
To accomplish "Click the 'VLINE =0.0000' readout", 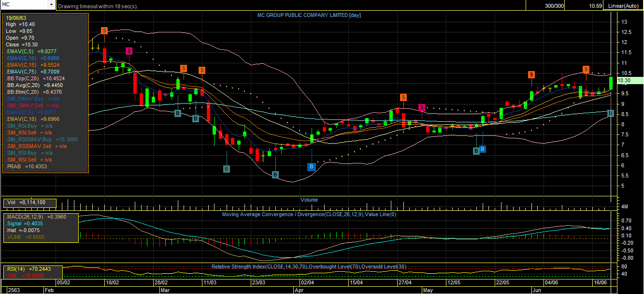I will tap(25, 237).
